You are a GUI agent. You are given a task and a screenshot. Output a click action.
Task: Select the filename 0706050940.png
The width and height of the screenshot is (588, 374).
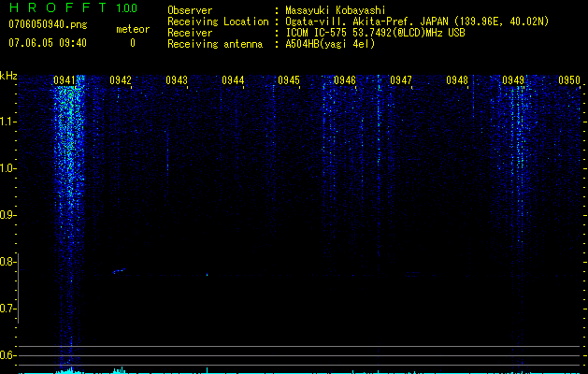(x=48, y=24)
